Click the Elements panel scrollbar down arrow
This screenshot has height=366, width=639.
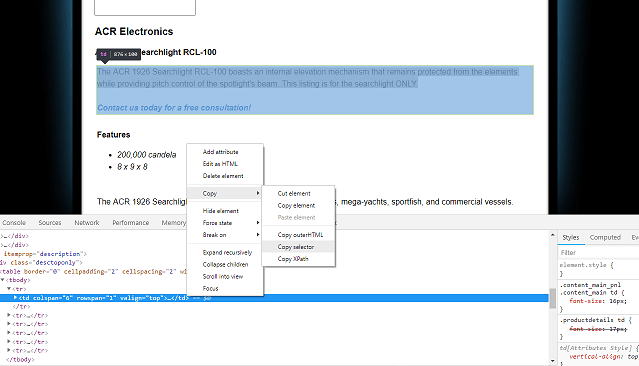553,361
